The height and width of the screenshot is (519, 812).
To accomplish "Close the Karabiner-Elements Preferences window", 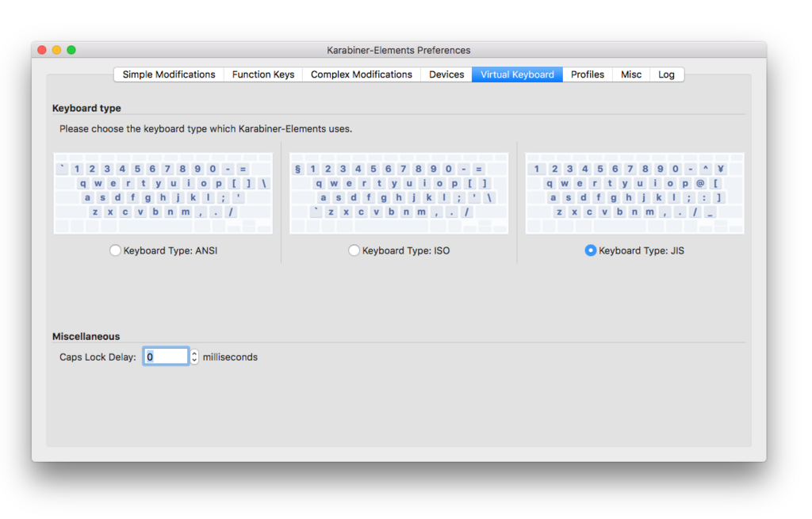I will [42, 50].
